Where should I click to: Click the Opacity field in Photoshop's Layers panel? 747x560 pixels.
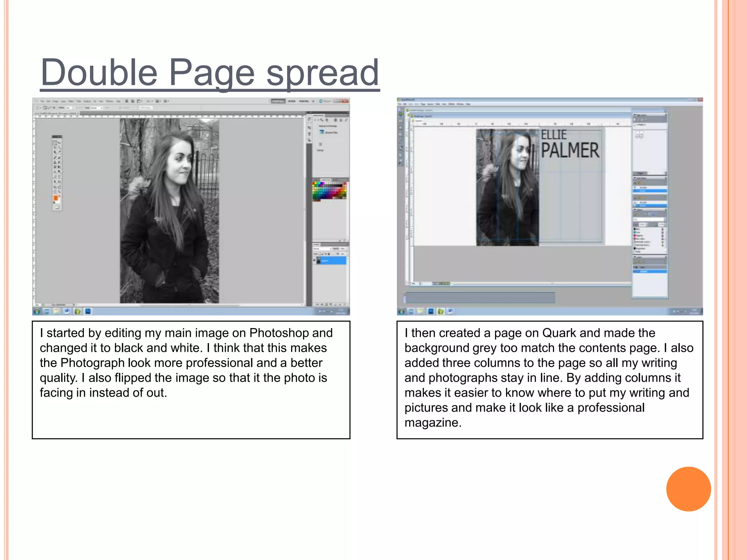[342, 249]
